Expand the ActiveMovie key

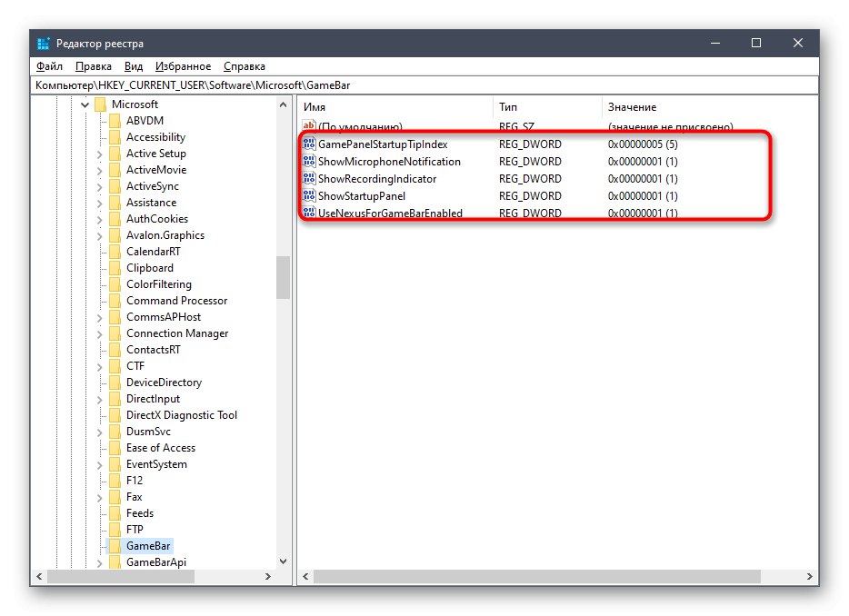pos(100,171)
